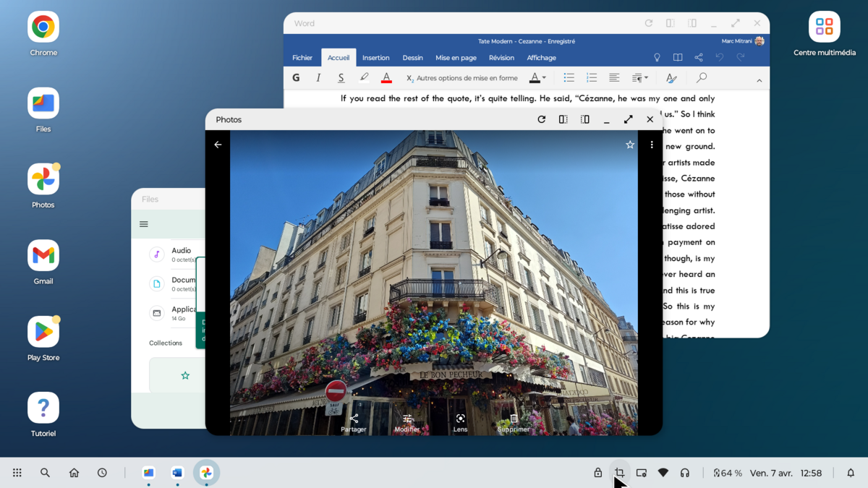Open paragraph alignment options in Word
The height and width of the screenshot is (488, 868).
click(614, 78)
